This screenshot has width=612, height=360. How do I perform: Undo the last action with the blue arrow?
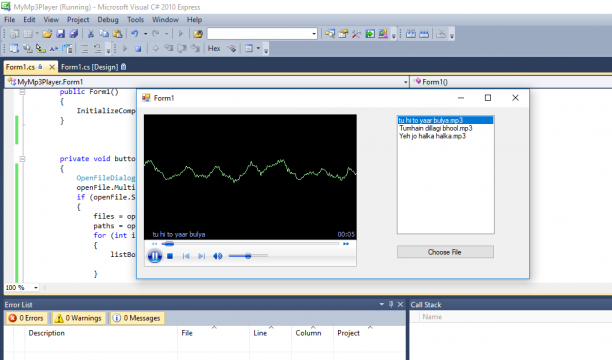(x=135, y=34)
